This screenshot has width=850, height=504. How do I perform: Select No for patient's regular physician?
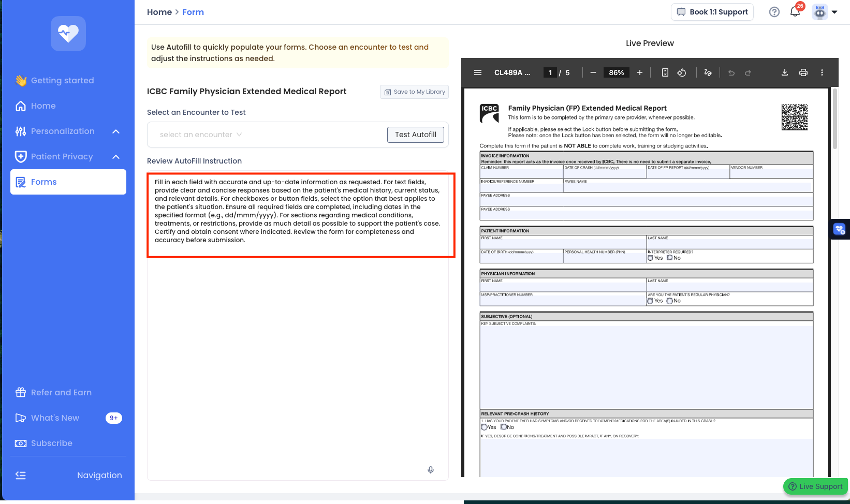coord(670,301)
